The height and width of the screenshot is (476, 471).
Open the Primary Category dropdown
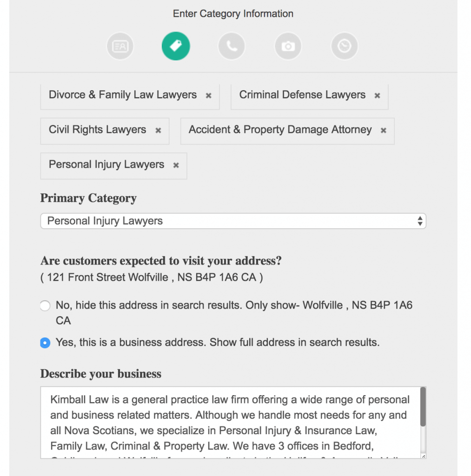(233, 221)
